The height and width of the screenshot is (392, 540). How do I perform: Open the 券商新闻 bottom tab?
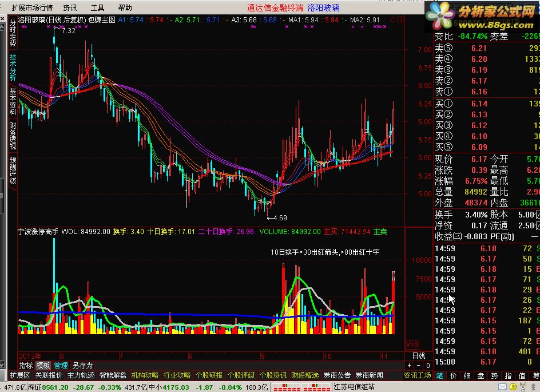pyautogui.click(x=369, y=375)
